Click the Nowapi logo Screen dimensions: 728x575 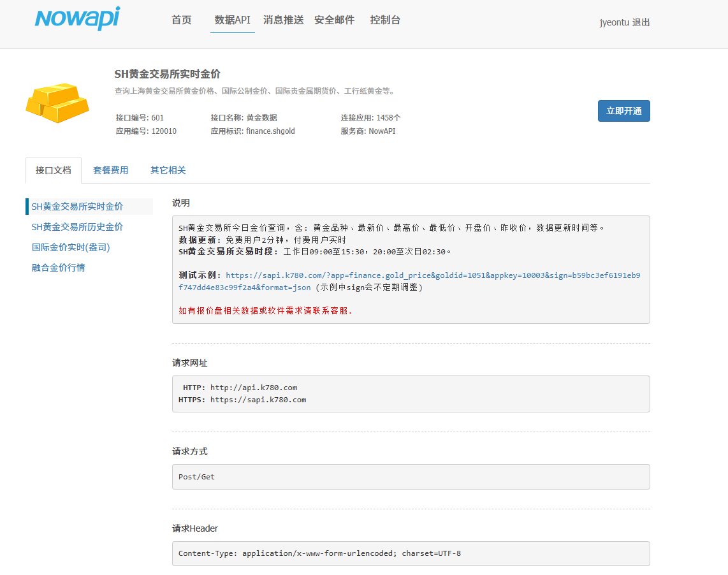click(x=76, y=19)
